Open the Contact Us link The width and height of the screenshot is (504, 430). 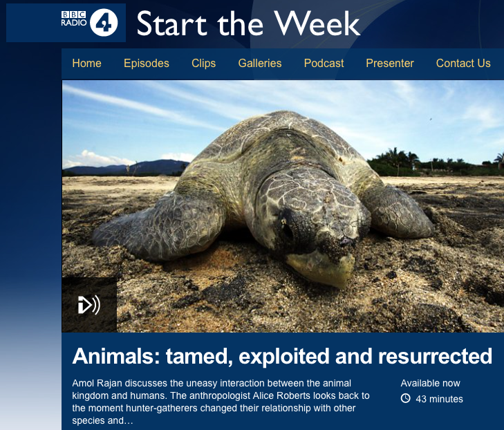463,64
